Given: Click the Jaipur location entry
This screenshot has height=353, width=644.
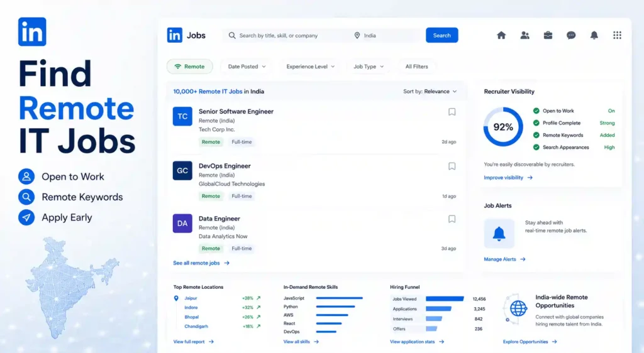Looking at the screenshot, I should coord(191,298).
